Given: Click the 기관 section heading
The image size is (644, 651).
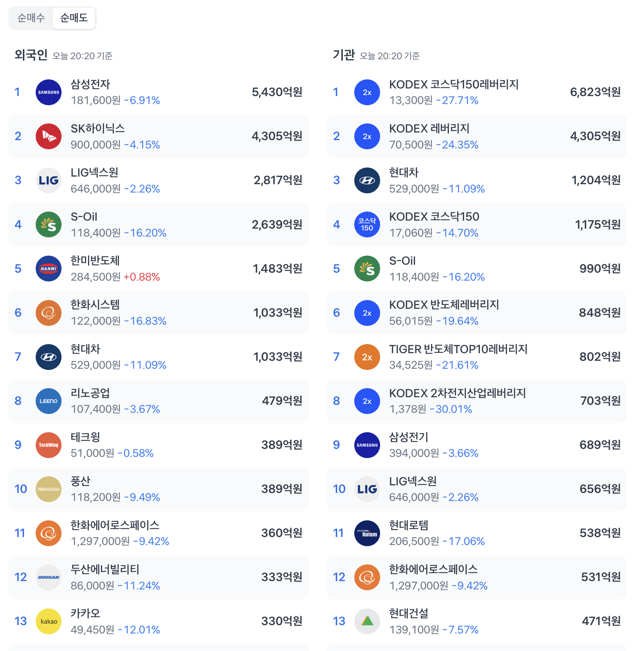Looking at the screenshot, I should [x=344, y=55].
